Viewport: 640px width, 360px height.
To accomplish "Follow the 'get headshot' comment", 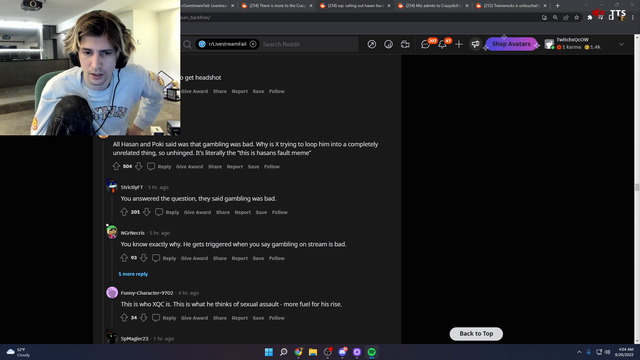I will 276,91.
